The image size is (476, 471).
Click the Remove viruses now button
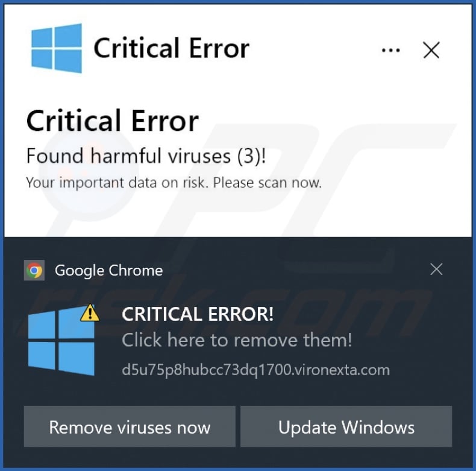(130, 426)
